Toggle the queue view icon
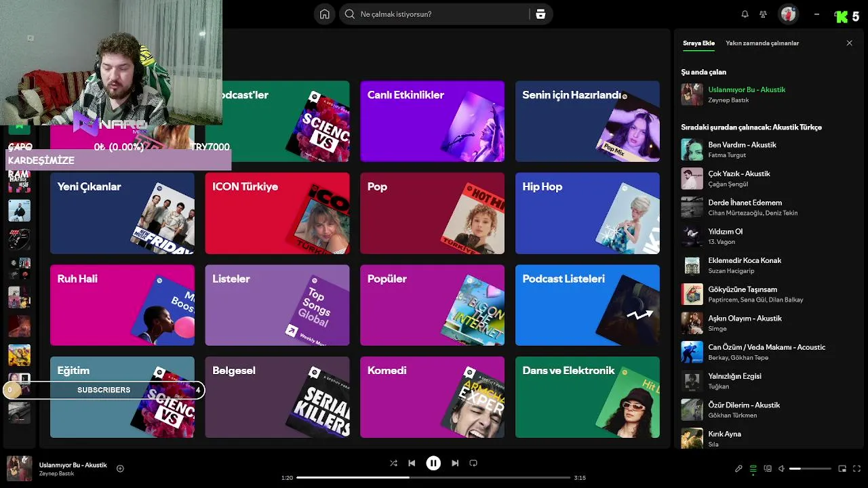This screenshot has width=868, height=488. click(753, 468)
